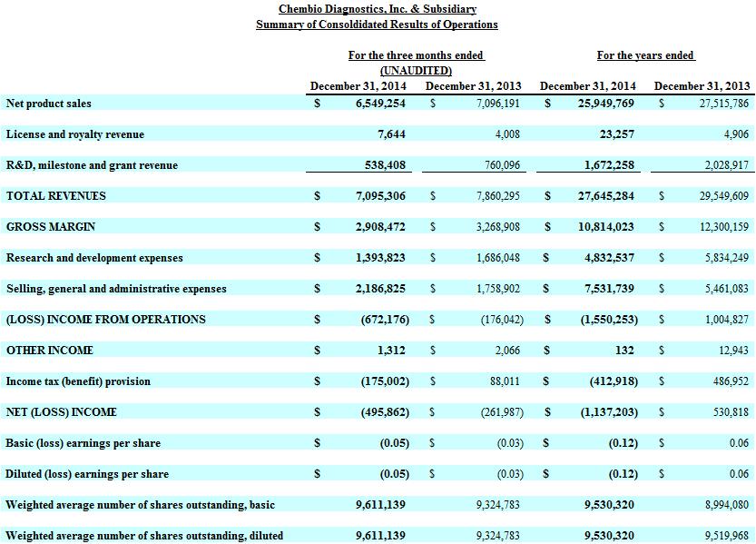Click the value 1,004,827
The image size is (756, 544).
[x=727, y=319]
